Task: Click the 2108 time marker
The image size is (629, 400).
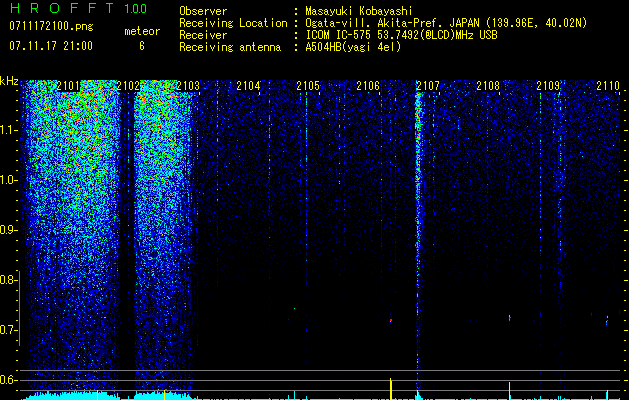Action: tap(488, 86)
